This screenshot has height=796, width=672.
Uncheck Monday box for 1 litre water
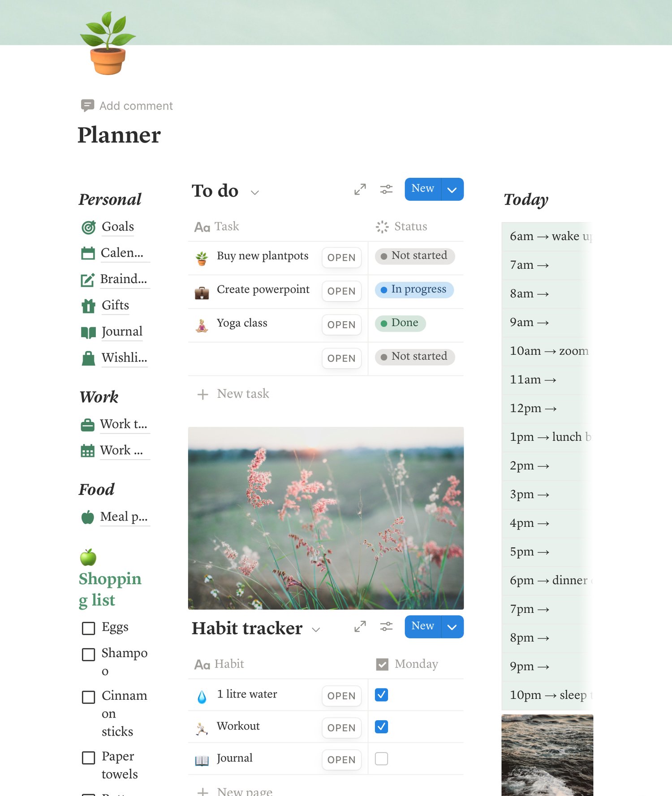381,695
